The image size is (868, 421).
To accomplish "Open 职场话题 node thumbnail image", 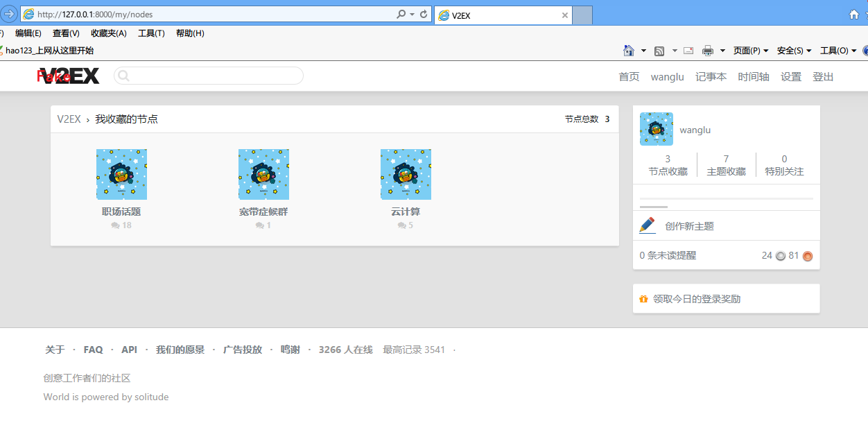I will pyautogui.click(x=121, y=174).
